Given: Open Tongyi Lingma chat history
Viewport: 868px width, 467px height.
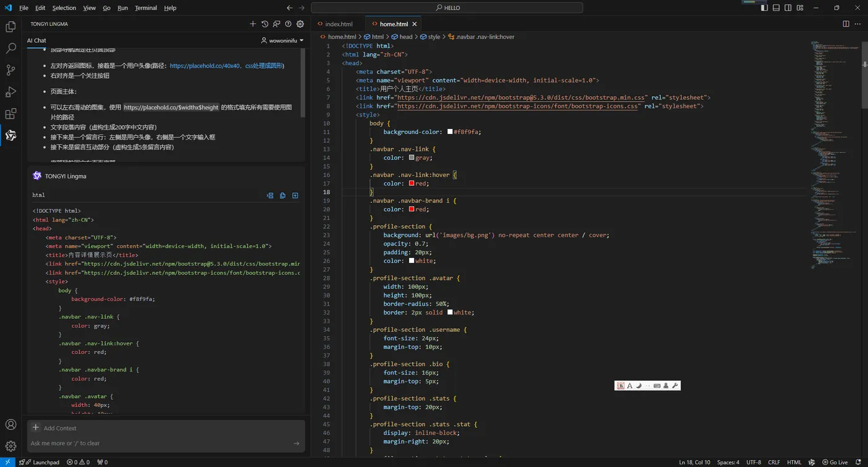Looking at the screenshot, I should click(265, 24).
